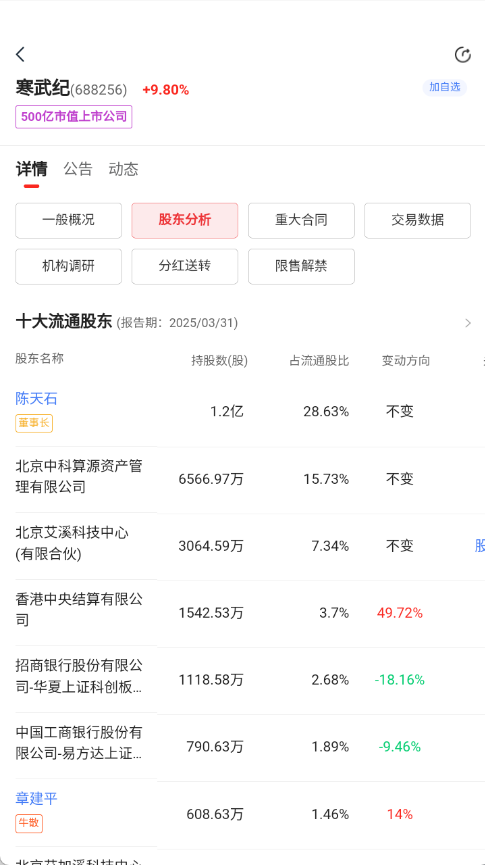This screenshot has height=865, width=485.
Task: Tap the refresh icon at top right
Action: (462, 55)
